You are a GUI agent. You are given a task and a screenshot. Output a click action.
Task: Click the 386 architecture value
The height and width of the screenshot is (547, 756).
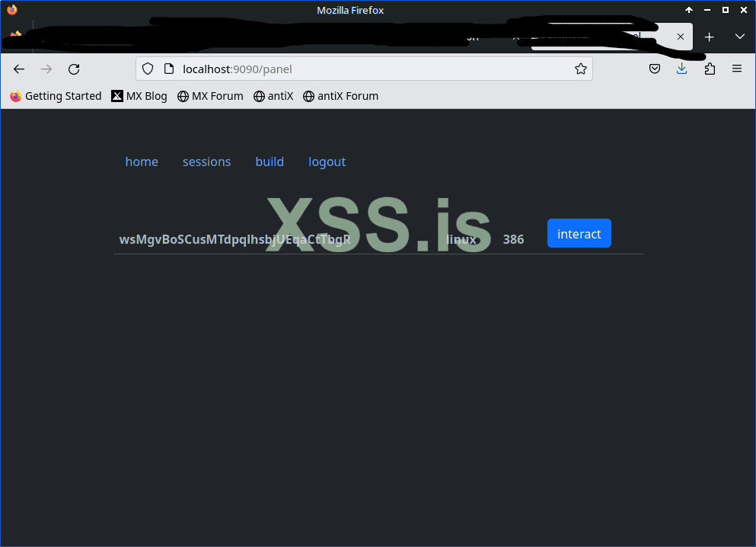(513, 239)
